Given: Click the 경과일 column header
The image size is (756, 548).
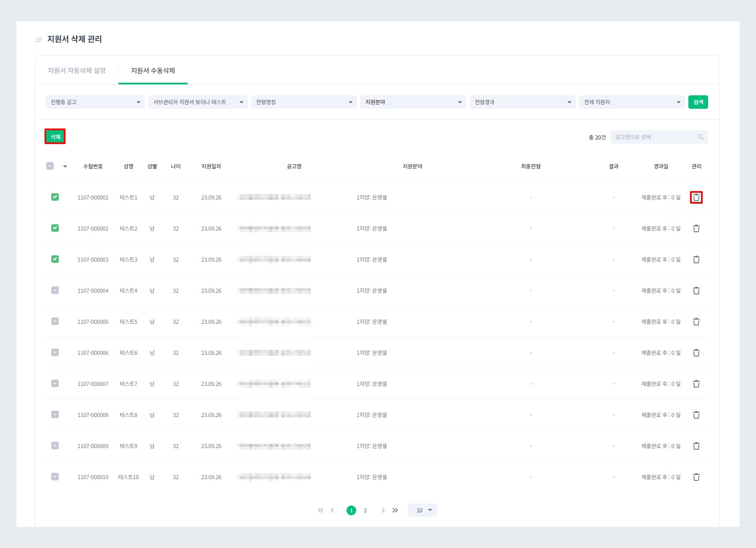Looking at the screenshot, I should point(661,166).
